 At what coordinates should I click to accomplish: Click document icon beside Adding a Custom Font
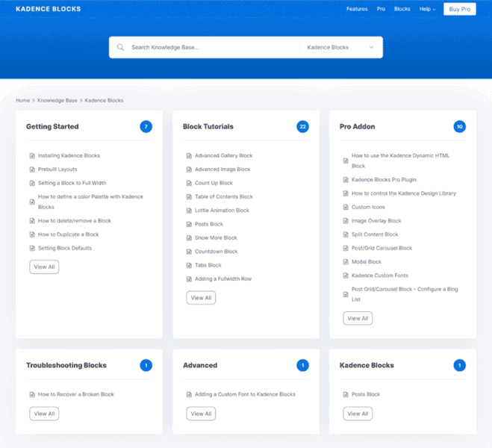[189, 395]
